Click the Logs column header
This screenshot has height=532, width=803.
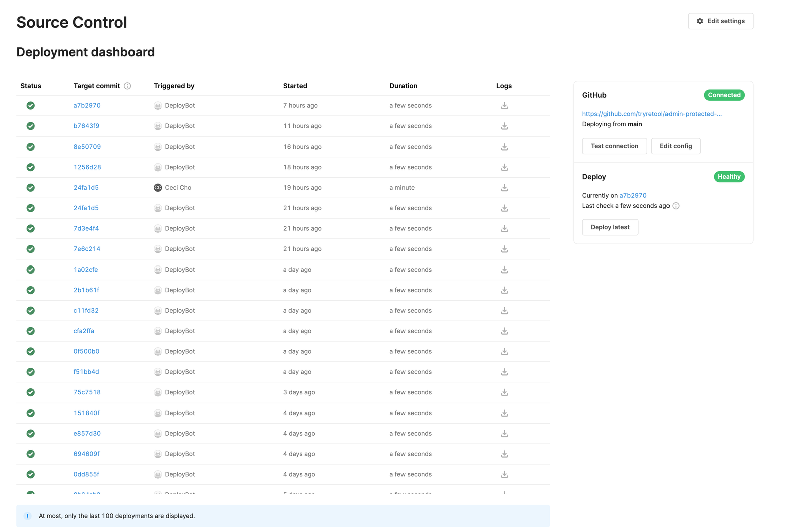coord(504,86)
